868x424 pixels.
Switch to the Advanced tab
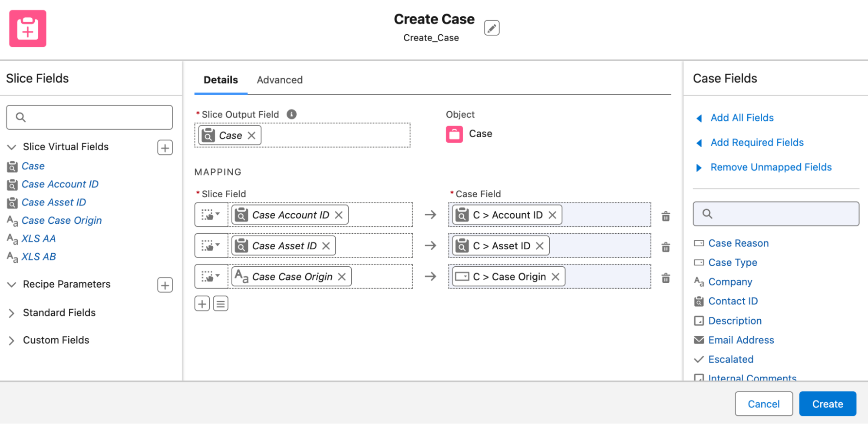(279, 80)
